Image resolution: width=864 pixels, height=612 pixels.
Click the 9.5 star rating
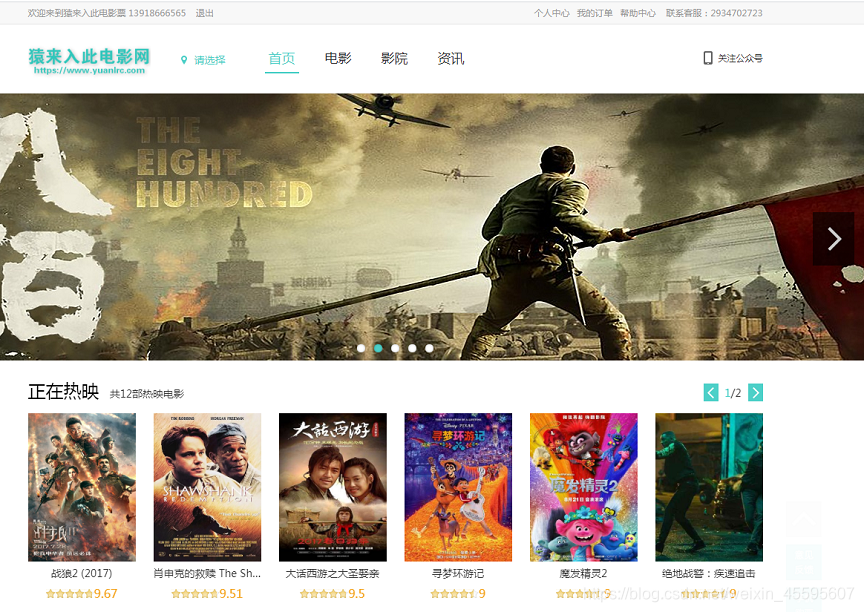pyautogui.click(x=332, y=594)
